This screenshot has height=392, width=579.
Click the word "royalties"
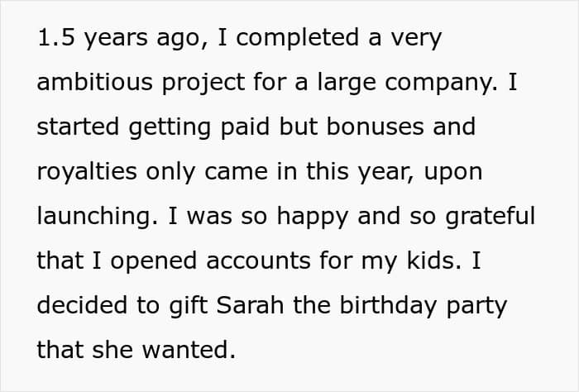(84, 172)
